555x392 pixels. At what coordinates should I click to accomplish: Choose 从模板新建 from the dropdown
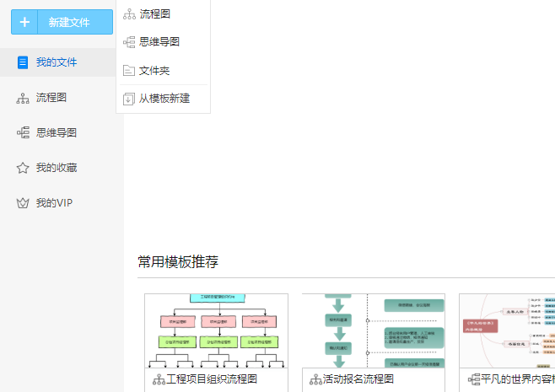point(164,99)
